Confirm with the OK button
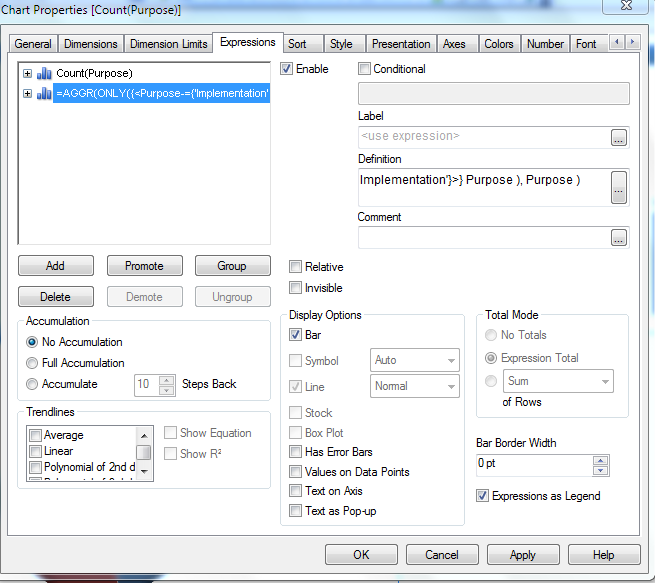Screen dimensions: 655x583 361,555
